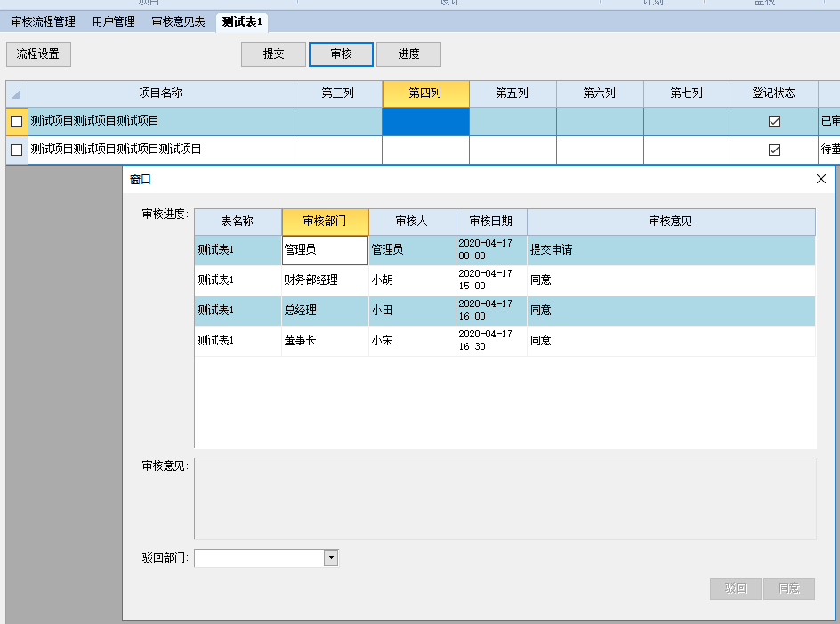The width and height of the screenshot is (840, 624).
Task: Tick row checkbox for 测试项目测试项目测试项目测试项目
Action: tap(17, 150)
